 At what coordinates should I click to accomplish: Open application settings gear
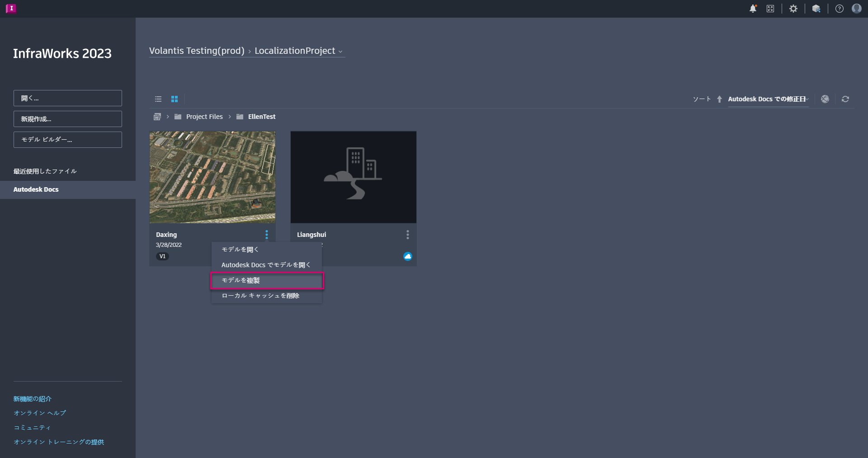[x=793, y=9]
